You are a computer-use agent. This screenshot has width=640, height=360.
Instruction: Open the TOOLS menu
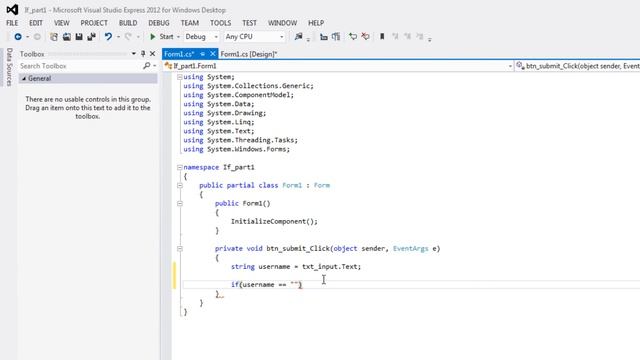point(220,23)
